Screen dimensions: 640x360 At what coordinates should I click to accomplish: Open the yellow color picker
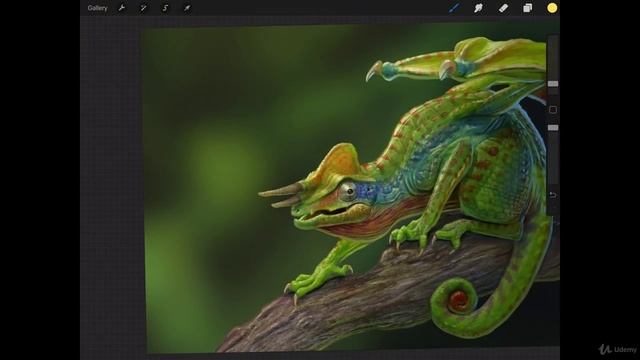point(552,8)
